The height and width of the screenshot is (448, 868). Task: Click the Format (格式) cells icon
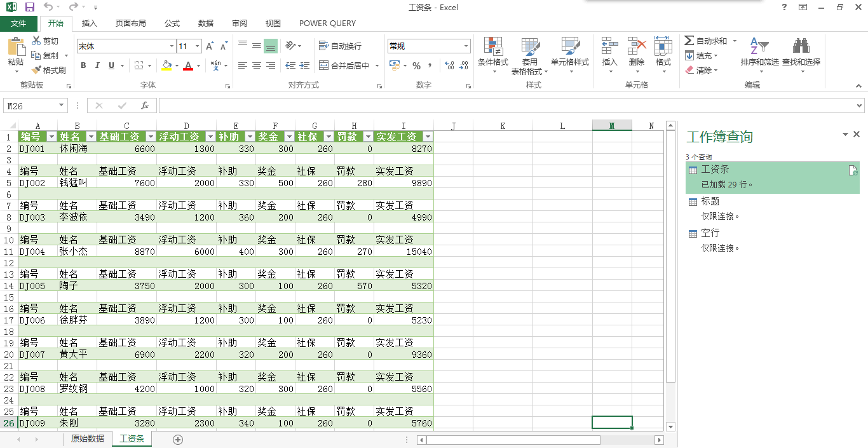[663, 46]
